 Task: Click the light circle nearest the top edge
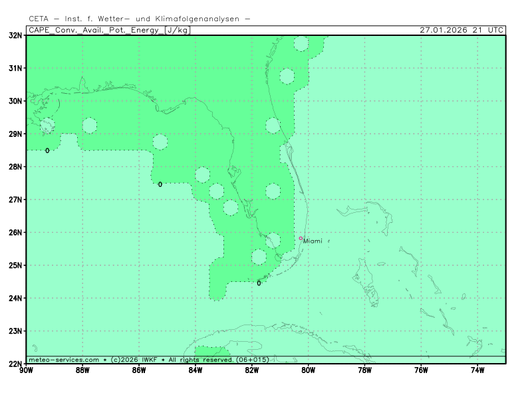click(301, 44)
